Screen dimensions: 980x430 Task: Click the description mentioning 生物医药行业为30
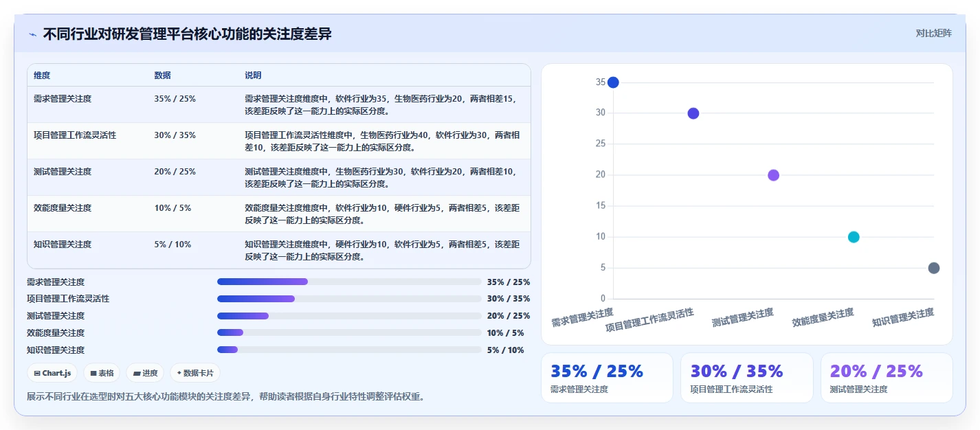[382, 177]
